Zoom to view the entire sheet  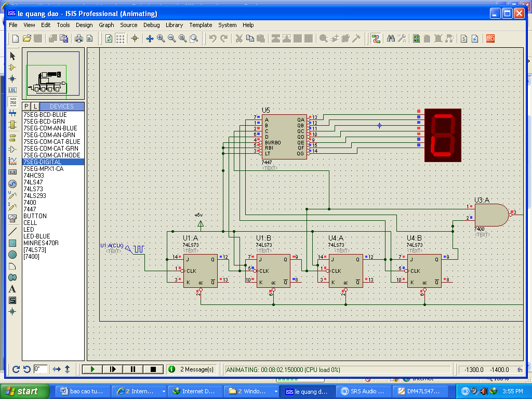(183, 38)
